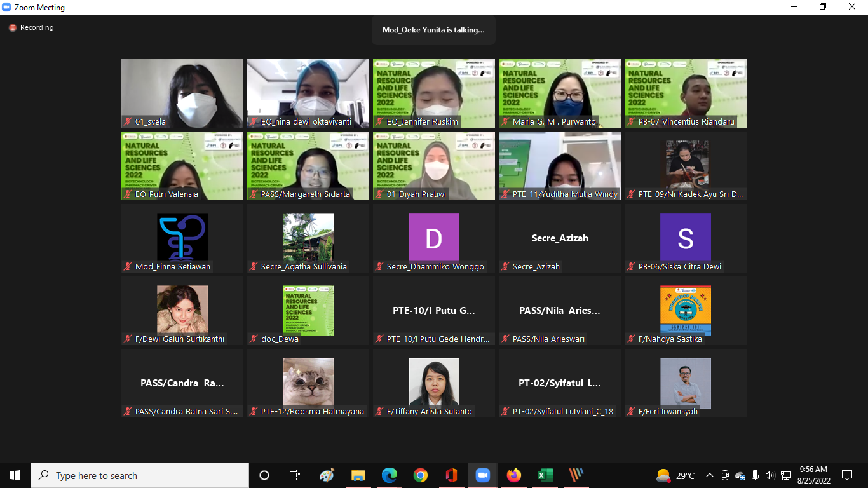Click the Microsoft Office taskbar icon
This screenshot has width=868, height=488.
(451, 475)
